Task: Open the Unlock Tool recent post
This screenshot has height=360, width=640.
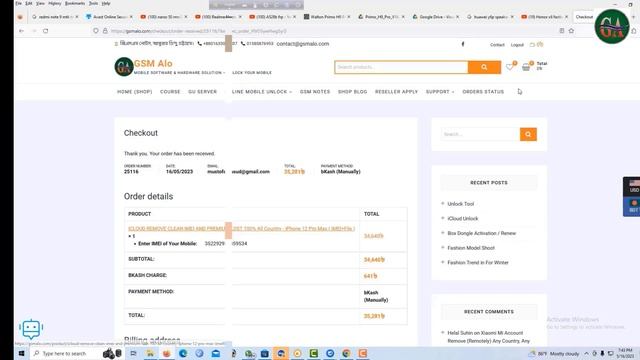Action: tap(460, 204)
